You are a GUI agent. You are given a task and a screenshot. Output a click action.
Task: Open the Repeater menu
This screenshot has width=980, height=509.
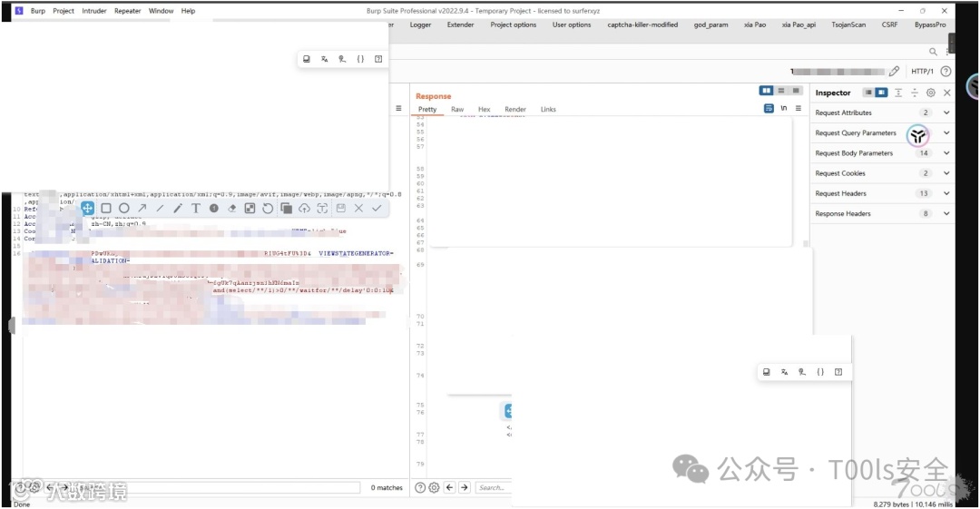(128, 11)
